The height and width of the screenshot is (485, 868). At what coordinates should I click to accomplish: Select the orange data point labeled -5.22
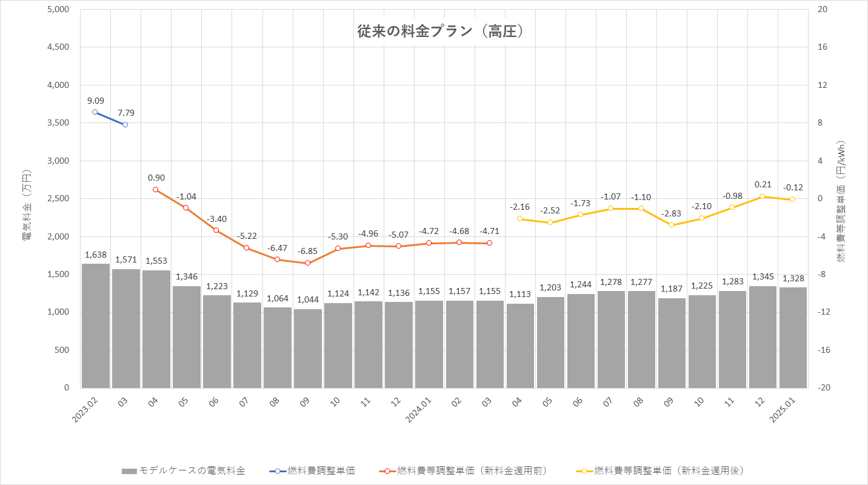247,248
